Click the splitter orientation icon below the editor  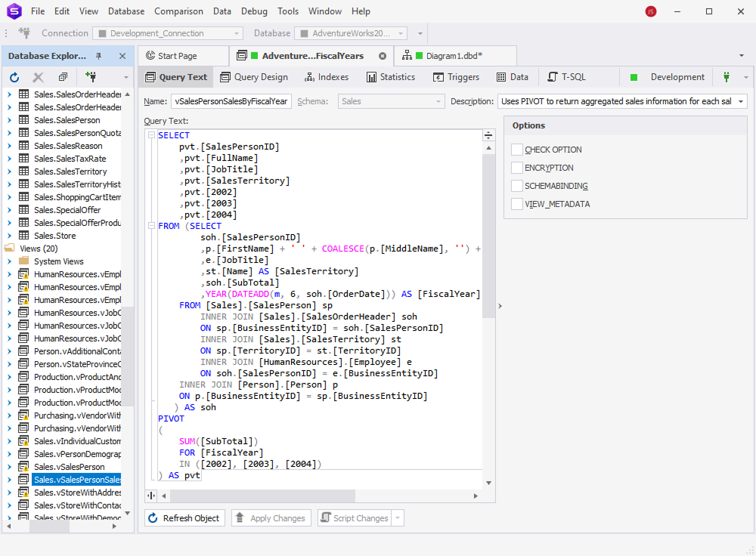click(150, 496)
